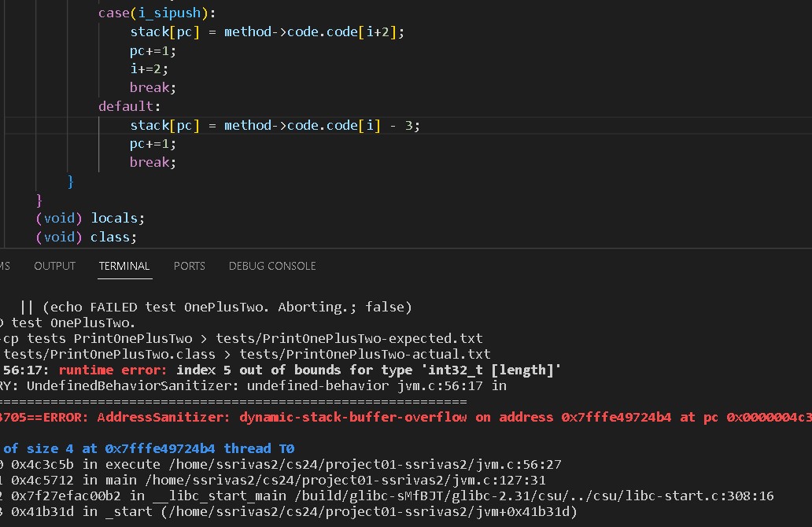This screenshot has height=527, width=812.
Task: Click the (void) locals; line
Action: pyautogui.click(x=90, y=218)
